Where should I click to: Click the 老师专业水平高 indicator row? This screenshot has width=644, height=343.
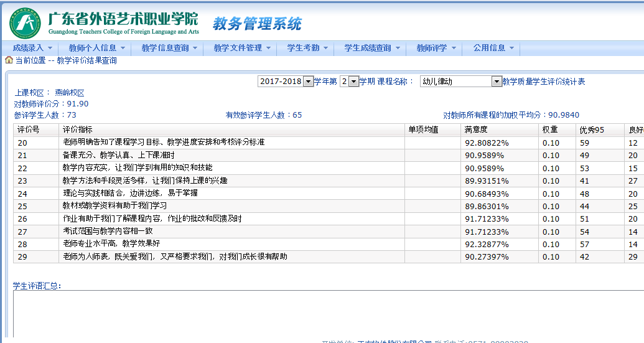(x=111, y=243)
